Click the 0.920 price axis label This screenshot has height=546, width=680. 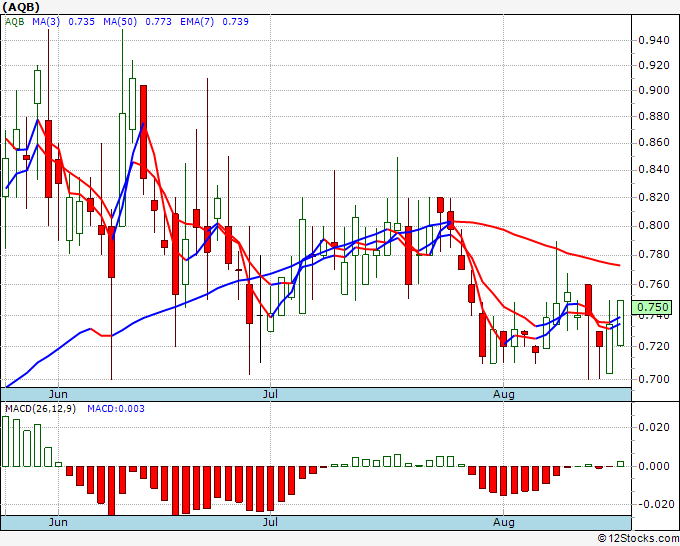tap(654, 66)
